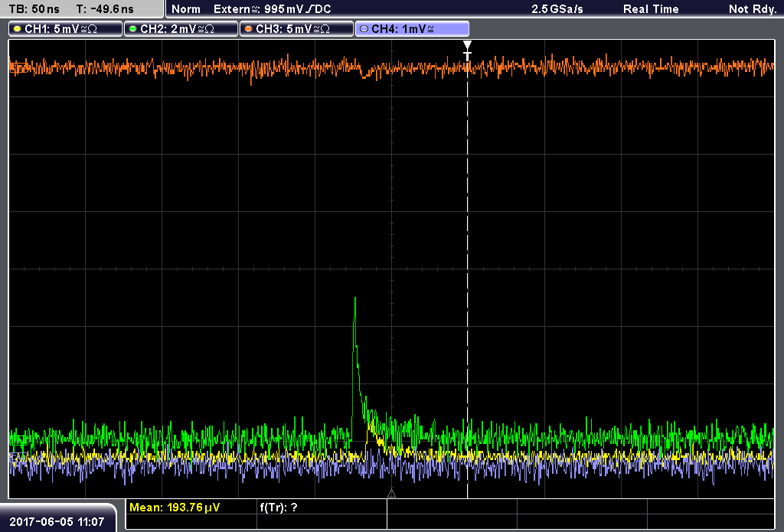
Task: Click the Norm trigger mode label
Action: (186, 9)
